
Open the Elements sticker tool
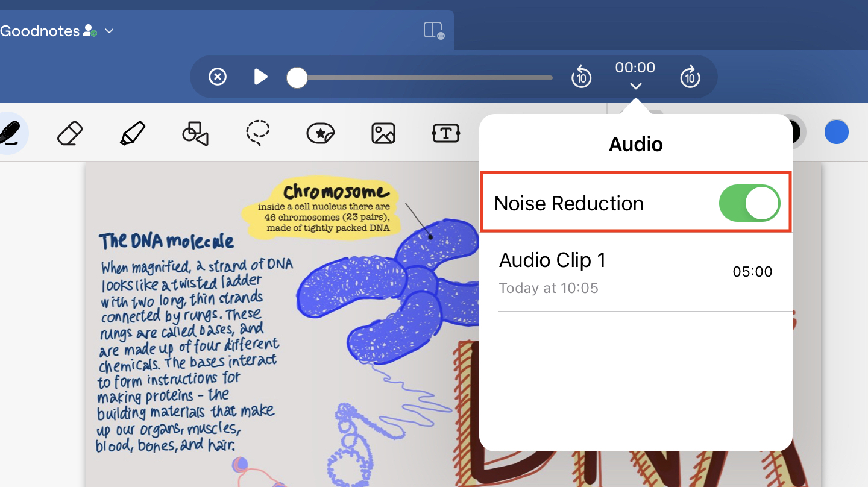point(320,133)
